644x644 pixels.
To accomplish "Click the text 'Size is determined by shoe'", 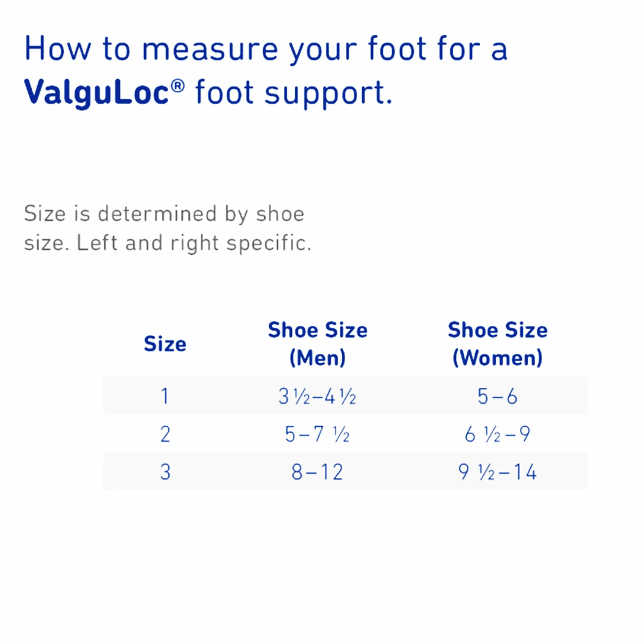I will pyautogui.click(x=164, y=214).
